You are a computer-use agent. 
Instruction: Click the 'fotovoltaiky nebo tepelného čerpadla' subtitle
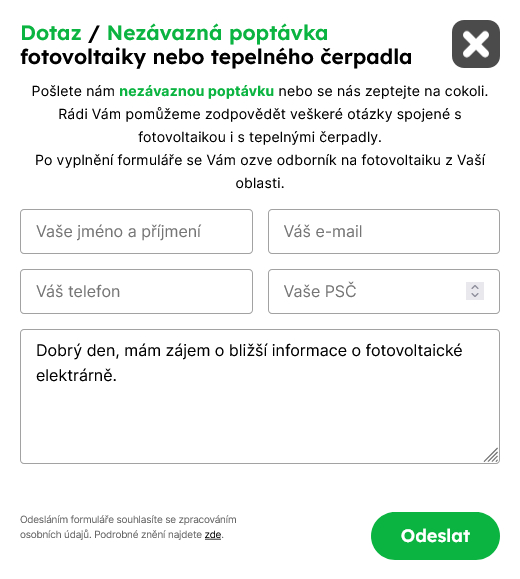click(x=216, y=57)
